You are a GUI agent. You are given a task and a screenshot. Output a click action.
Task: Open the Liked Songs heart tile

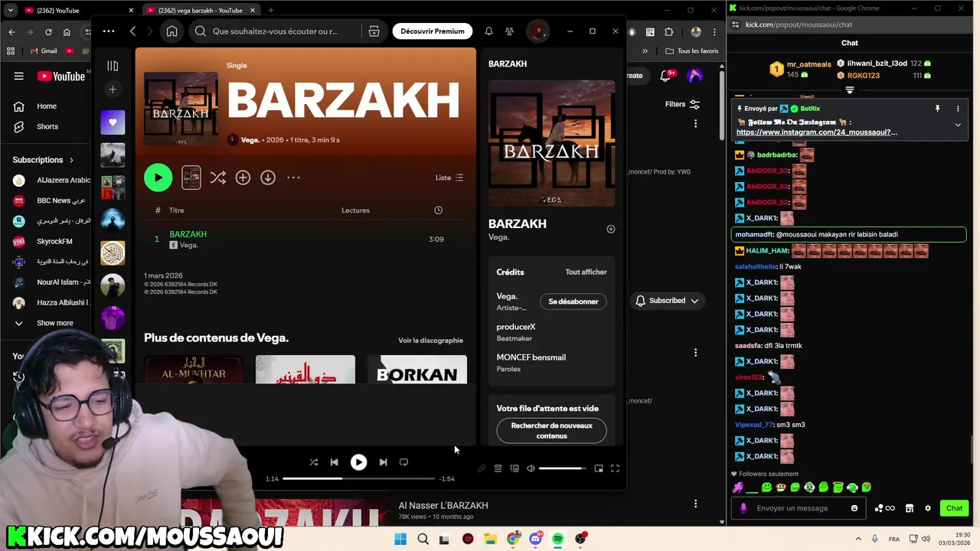[113, 122]
